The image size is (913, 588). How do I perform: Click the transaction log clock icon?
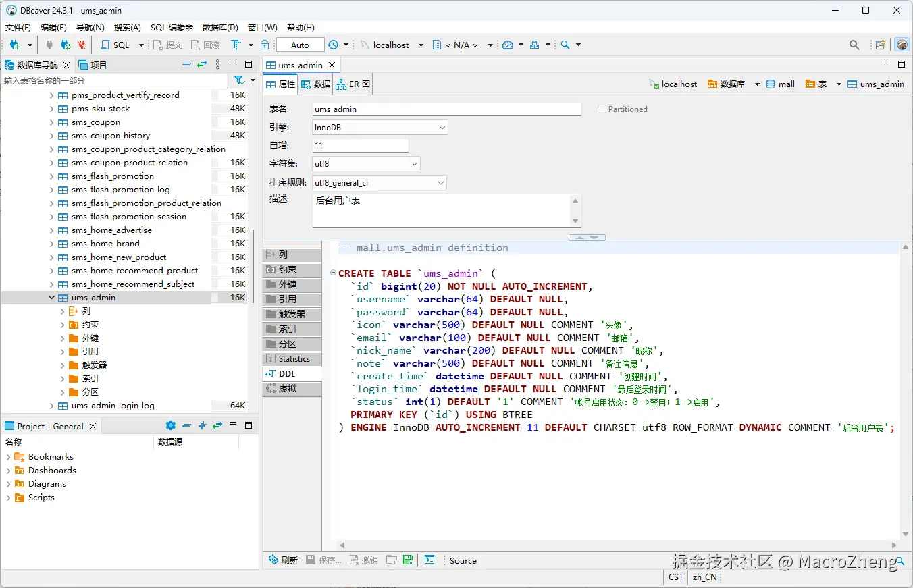[333, 45]
